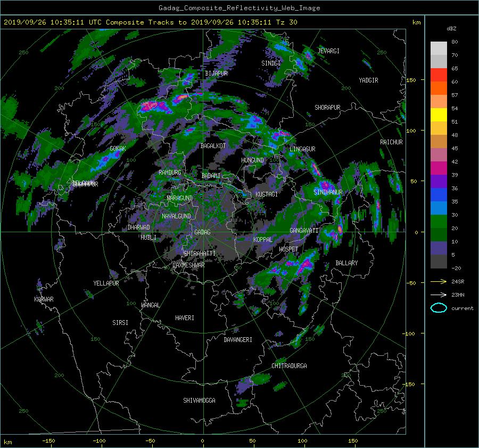Image resolution: width=479 pixels, height=448 pixels.
Task: Click the SINDHANUR city label
Action: (x=328, y=192)
